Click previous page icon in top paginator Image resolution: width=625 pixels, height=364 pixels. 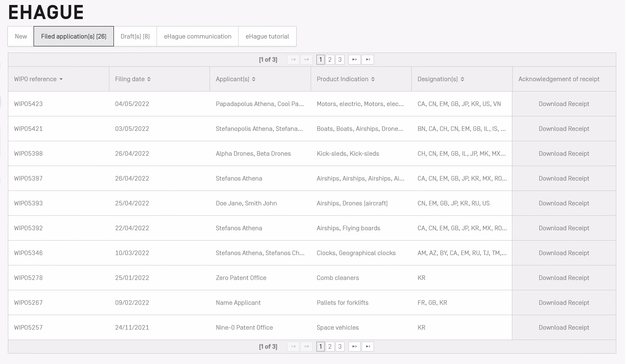306,60
